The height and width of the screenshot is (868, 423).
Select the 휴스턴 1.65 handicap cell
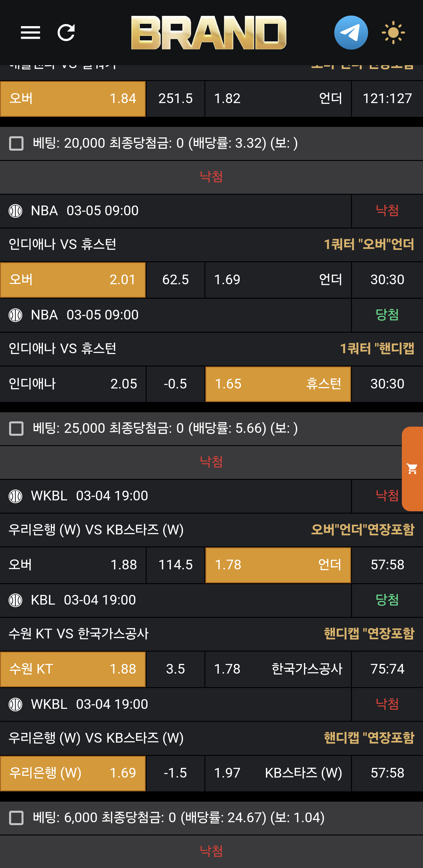(x=278, y=384)
